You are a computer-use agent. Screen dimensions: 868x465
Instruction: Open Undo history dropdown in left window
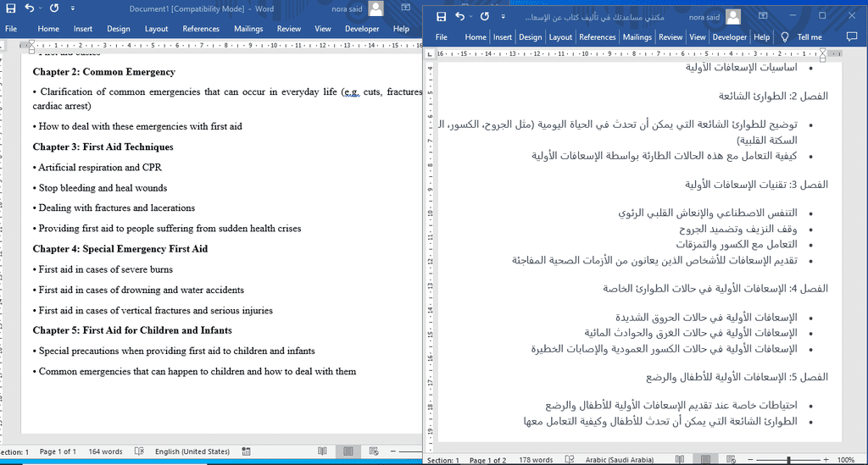(x=41, y=8)
